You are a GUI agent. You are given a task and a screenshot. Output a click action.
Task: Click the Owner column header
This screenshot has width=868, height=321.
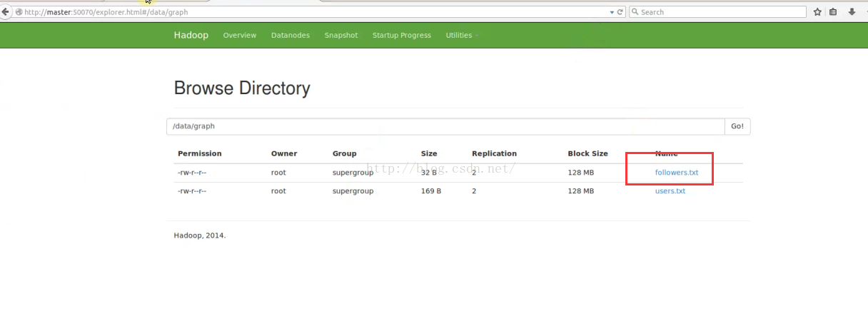coord(284,153)
